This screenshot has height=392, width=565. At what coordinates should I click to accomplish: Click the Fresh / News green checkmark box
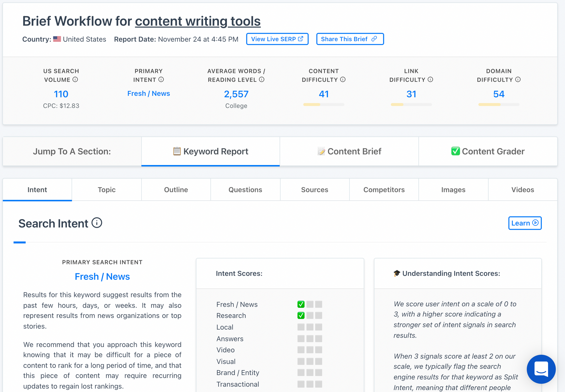pyautogui.click(x=301, y=304)
